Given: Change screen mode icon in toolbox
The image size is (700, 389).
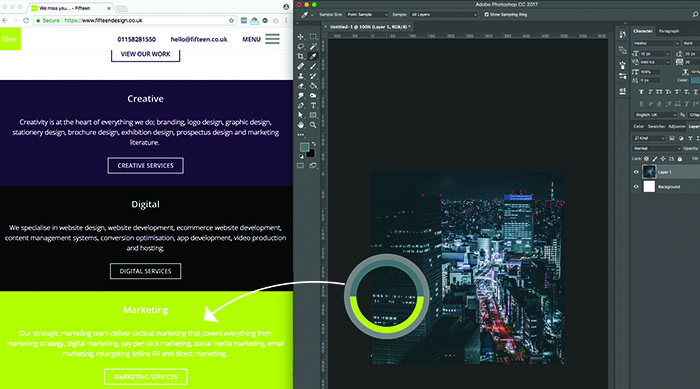Looking at the screenshot, I should point(313,166).
